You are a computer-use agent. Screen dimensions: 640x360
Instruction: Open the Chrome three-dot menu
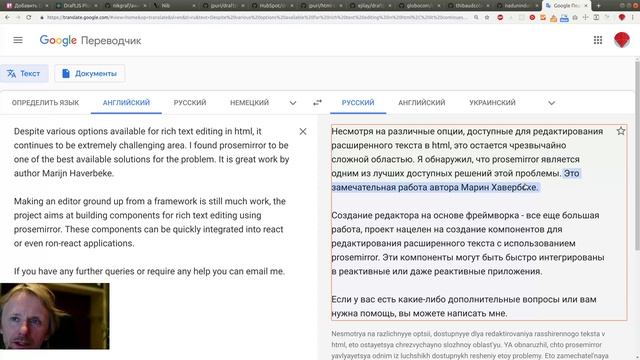(633, 18)
